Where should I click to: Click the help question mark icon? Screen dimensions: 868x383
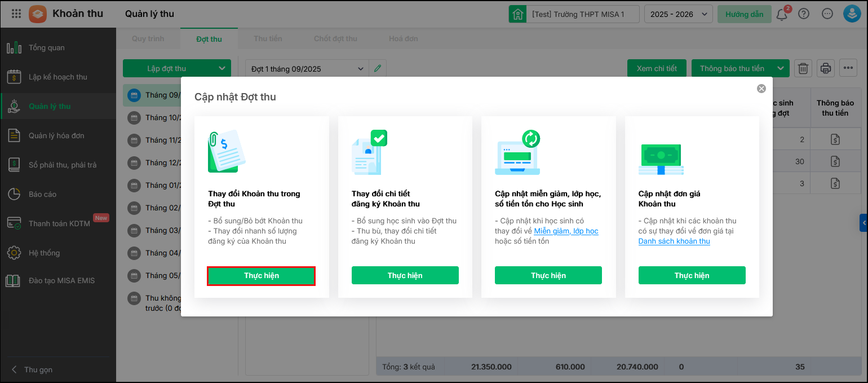[804, 14]
